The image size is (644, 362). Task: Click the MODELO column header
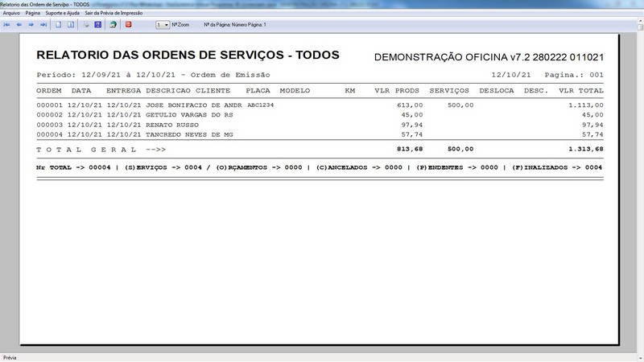tap(295, 91)
